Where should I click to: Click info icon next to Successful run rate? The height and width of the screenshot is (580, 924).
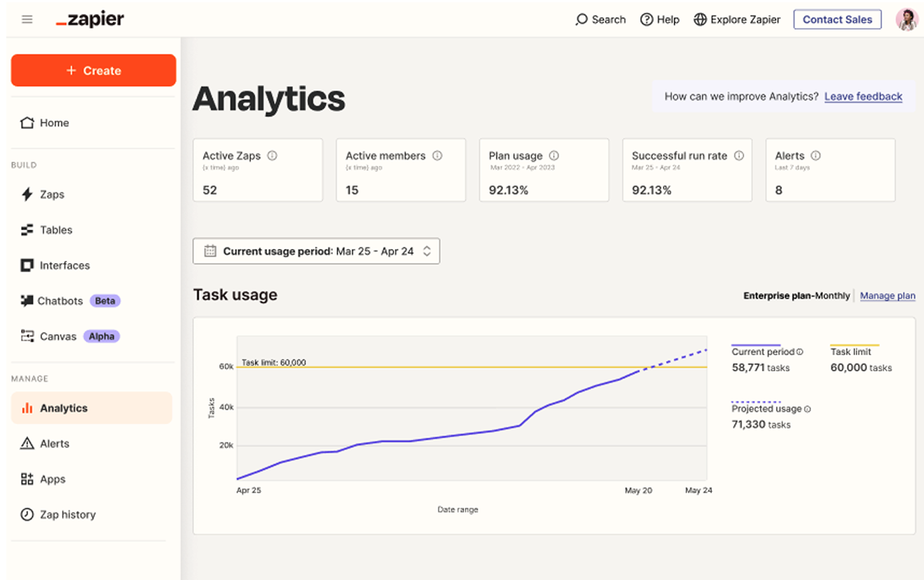click(x=739, y=156)
